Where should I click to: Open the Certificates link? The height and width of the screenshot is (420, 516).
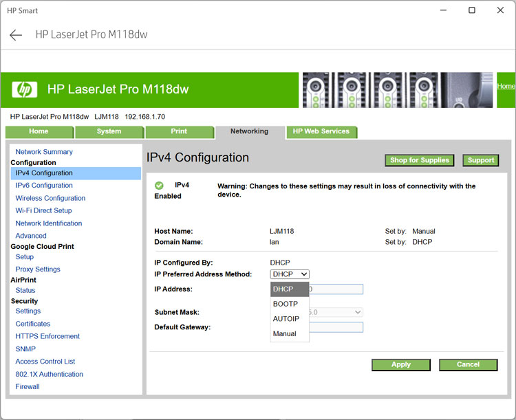[33, 324]
